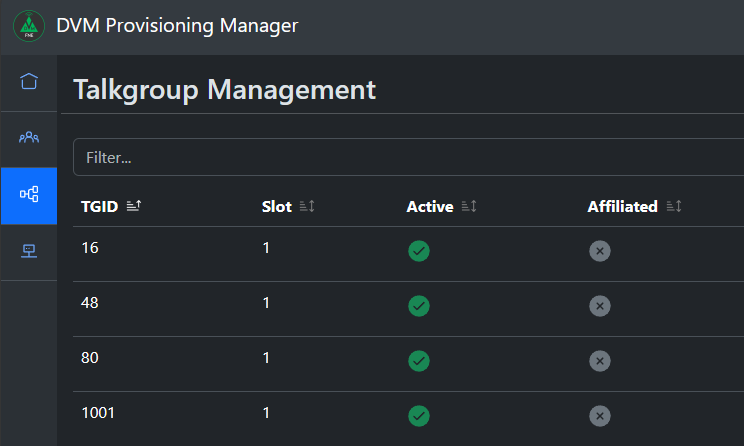Sort table by the Active sort icon

[x=469, y=206]
